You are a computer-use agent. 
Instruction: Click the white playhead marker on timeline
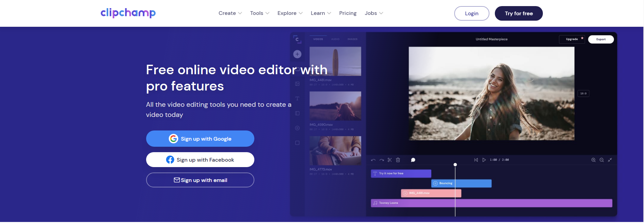[x=455, y=165]
